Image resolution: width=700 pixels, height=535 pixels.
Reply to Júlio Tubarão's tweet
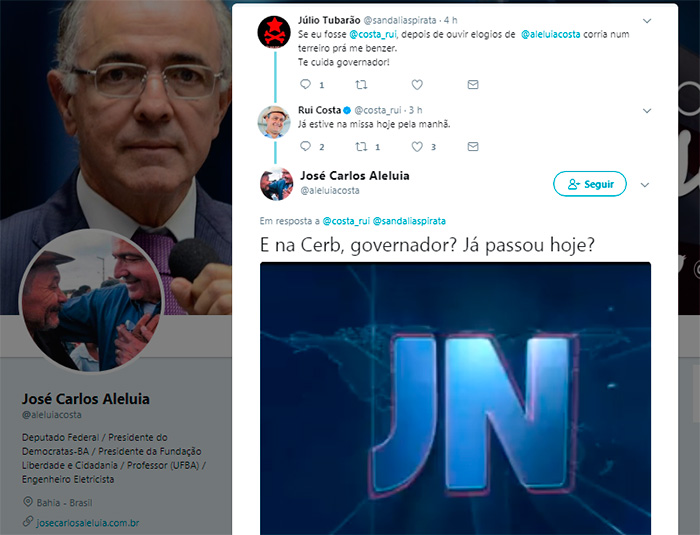[x=306, y=84]
